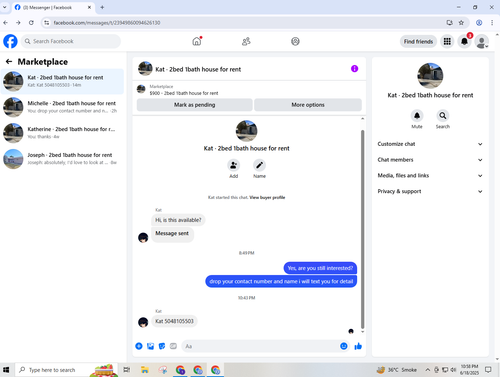Open a new browser tab
500x377 pixels.
click(102, 7)
